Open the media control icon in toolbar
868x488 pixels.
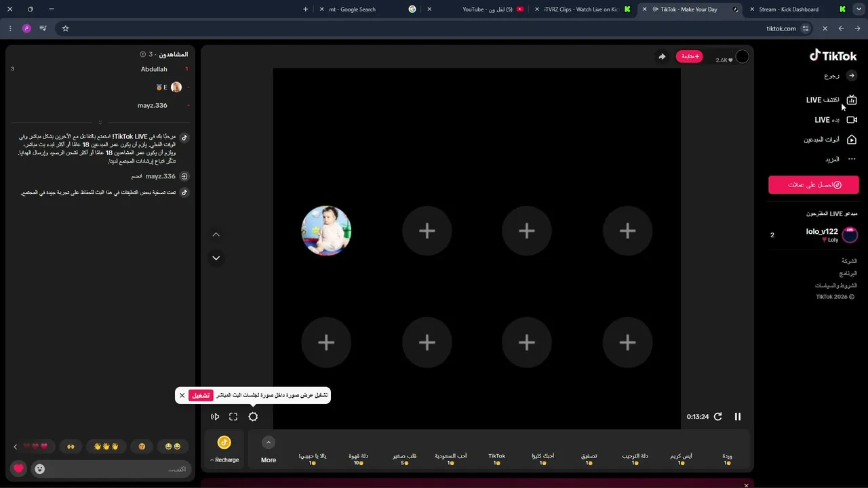click(x=43, y=28)
